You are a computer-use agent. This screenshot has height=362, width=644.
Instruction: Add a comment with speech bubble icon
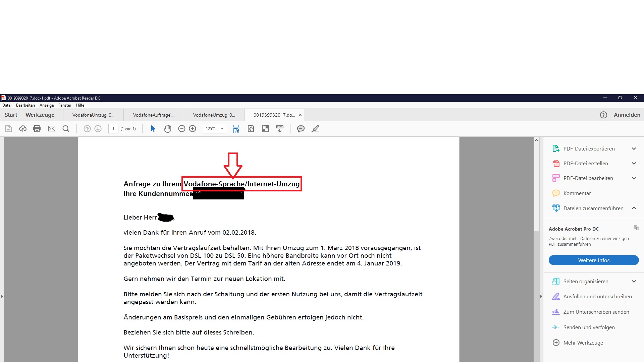[x=301, y=129]
